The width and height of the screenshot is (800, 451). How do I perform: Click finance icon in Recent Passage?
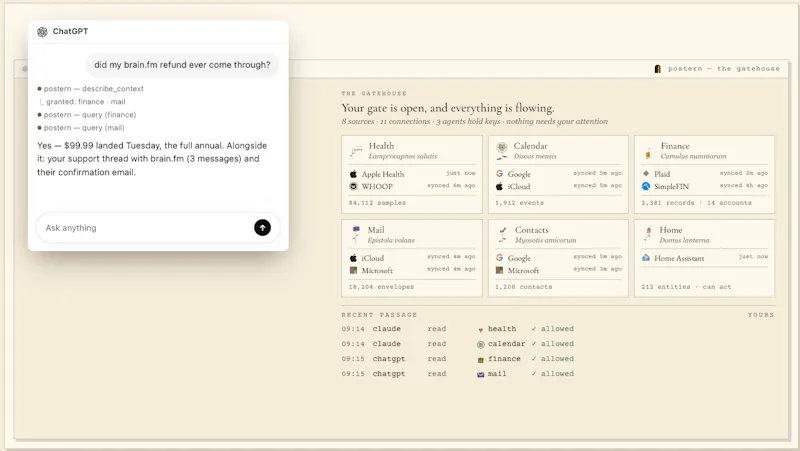click(x=481, y=360)
